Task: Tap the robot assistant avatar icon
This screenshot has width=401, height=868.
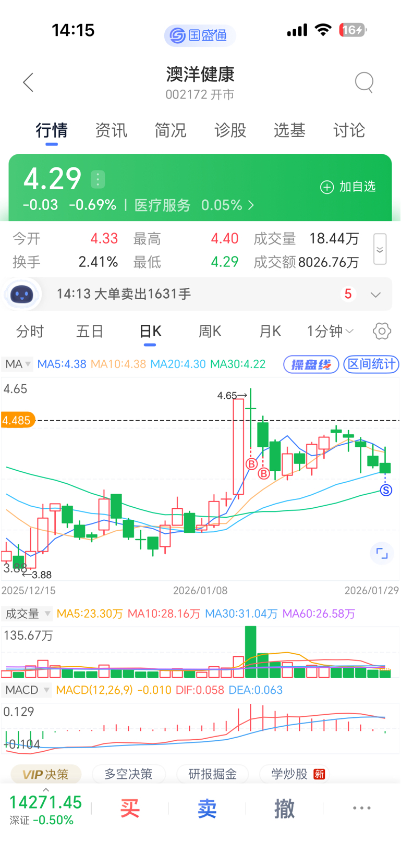Action: click(x=21, y=295)
